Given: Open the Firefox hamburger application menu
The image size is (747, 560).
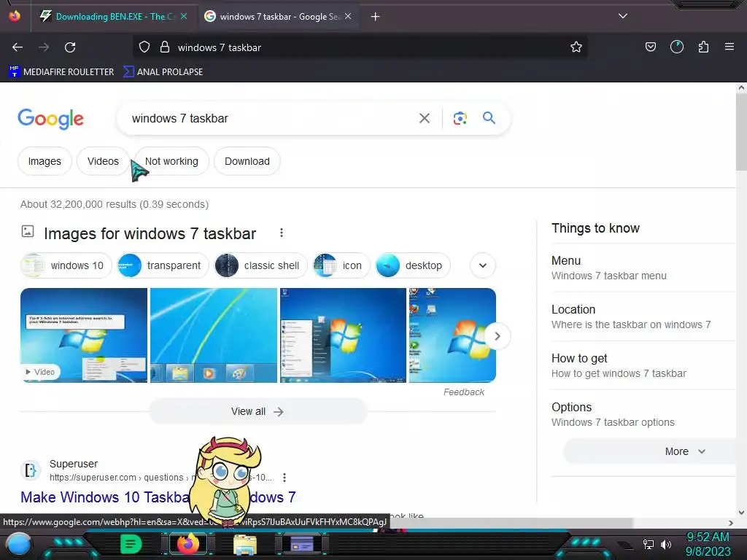Looking at the screenshot, I should [729, 47].
